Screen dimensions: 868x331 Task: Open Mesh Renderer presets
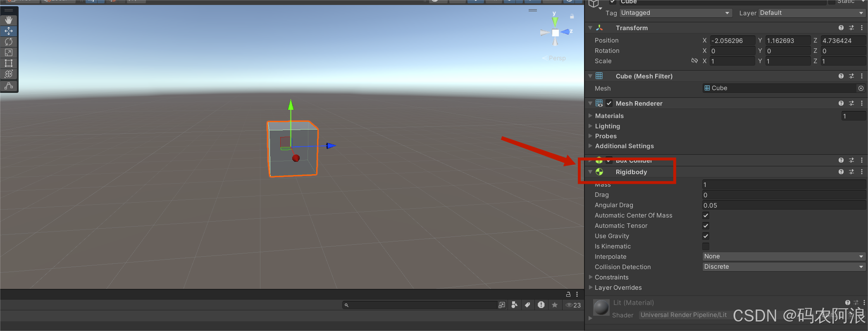[x=851, y=103]
